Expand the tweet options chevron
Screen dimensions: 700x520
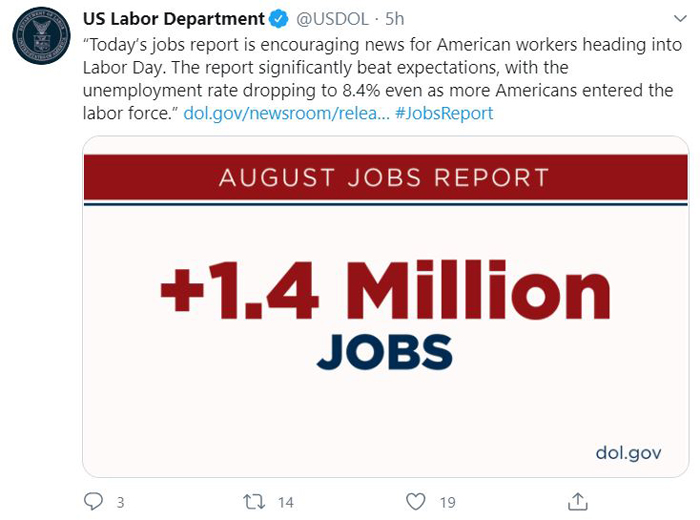(x=680, y=19)
